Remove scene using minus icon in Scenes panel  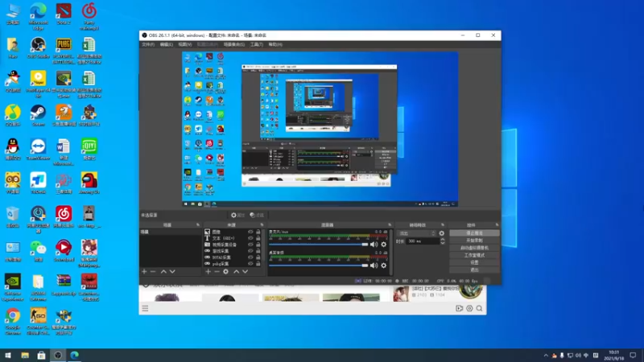[153, 272]
